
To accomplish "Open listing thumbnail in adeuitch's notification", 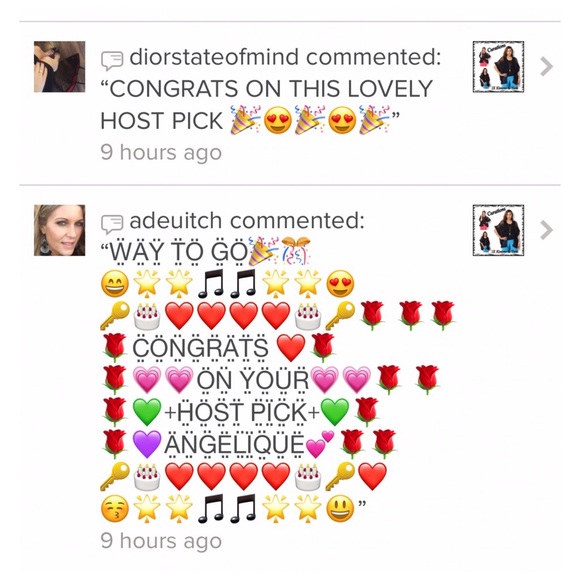I will click(498, 230).
